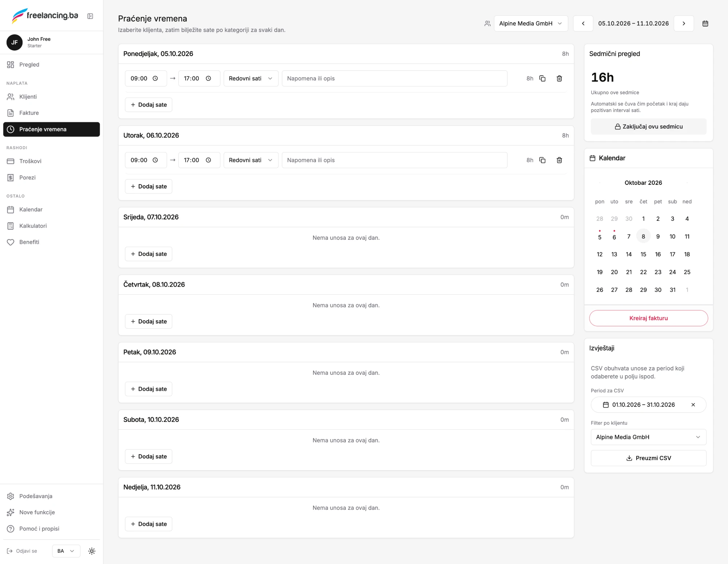Open Benefiti in sidebar
Viewport: 728px width, 564px height.
(x=51, y=242)
